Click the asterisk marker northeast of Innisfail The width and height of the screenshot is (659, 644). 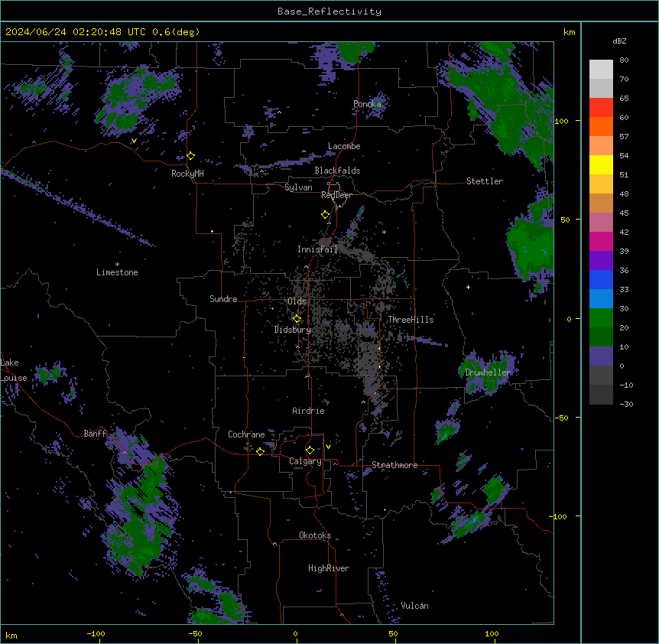pos(384,233)
